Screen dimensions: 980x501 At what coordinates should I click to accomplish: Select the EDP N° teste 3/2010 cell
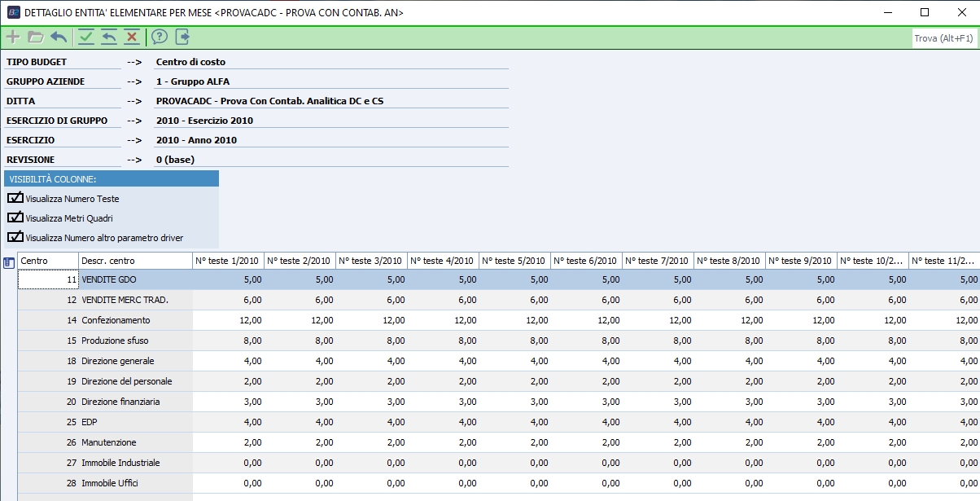(371, 422)
